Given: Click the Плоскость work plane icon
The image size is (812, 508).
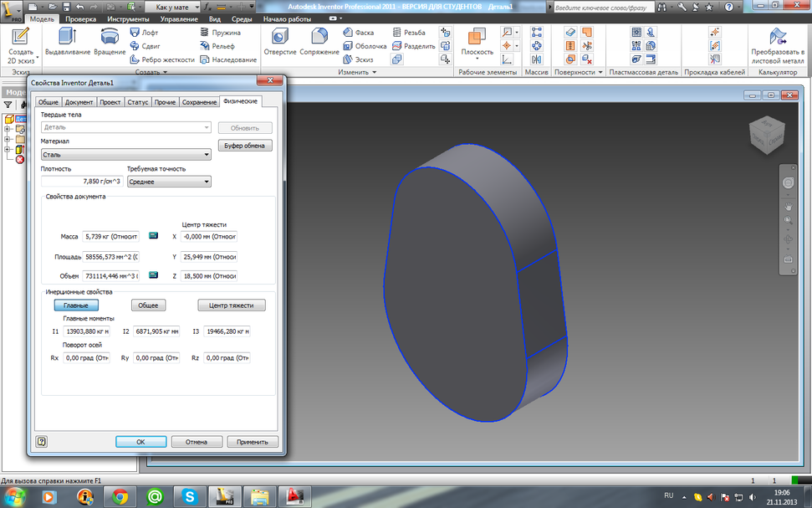Looking at the screenshot, I should point(477,37).
